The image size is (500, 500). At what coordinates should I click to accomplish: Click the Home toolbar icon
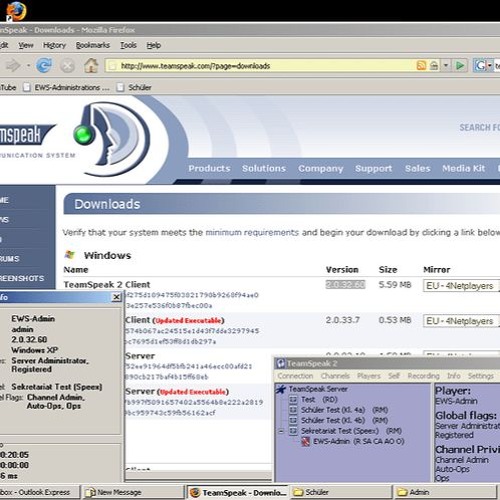91,65
